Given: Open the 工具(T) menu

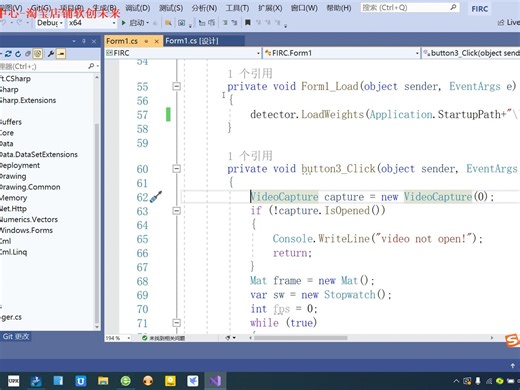Looking at the screenshot, I should pyautogui.click(x=237, y=8).
